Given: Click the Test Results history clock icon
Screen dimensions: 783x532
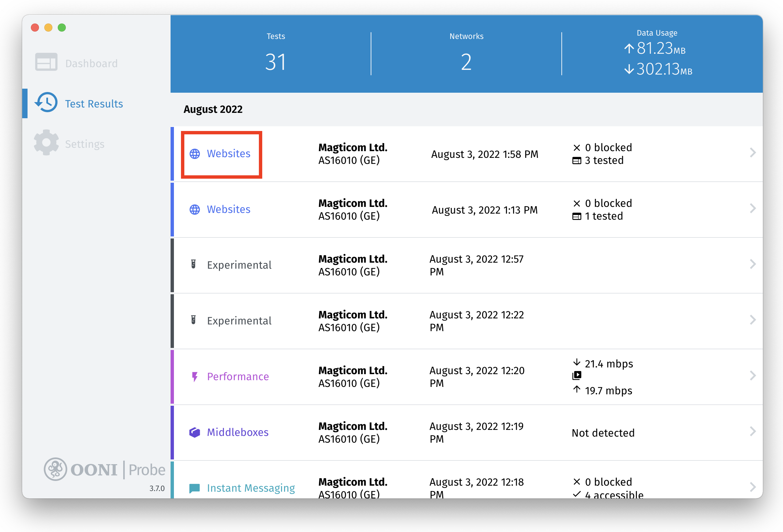Looking at the screenshot, I should pos(46,102).
